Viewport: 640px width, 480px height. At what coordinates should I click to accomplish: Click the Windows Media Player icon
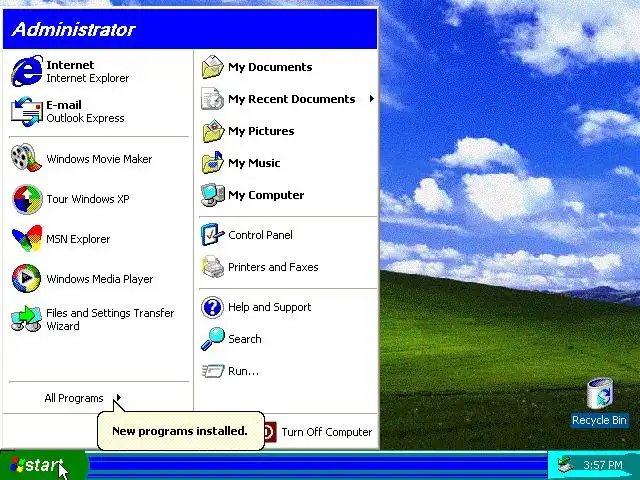click(x=27, y=278)
